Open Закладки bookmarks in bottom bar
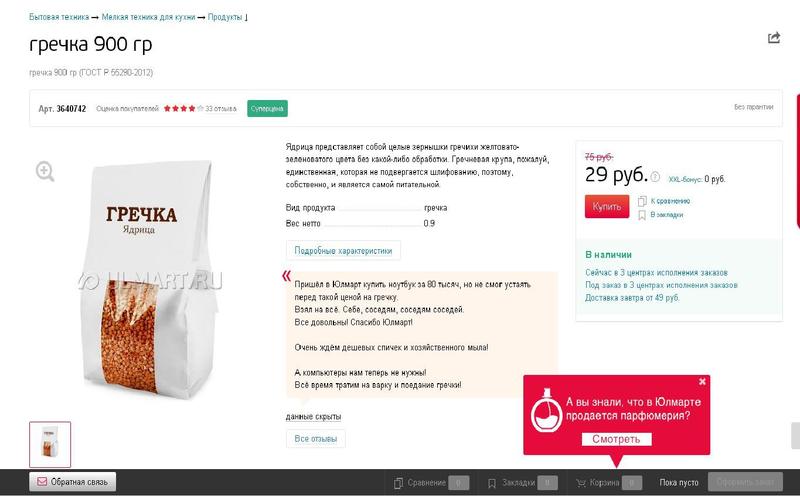The height and width of the screenshot is (496, 800). click(x=522, y=483)
